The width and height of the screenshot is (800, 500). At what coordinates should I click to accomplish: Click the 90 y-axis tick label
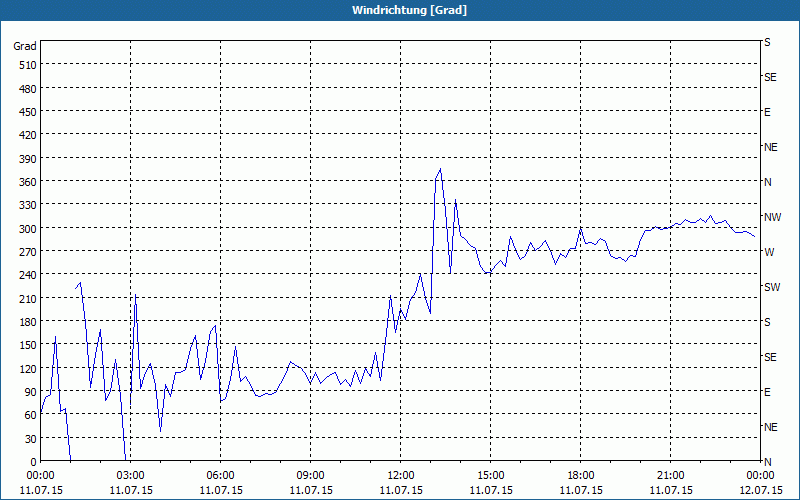[x=28, y=392]
